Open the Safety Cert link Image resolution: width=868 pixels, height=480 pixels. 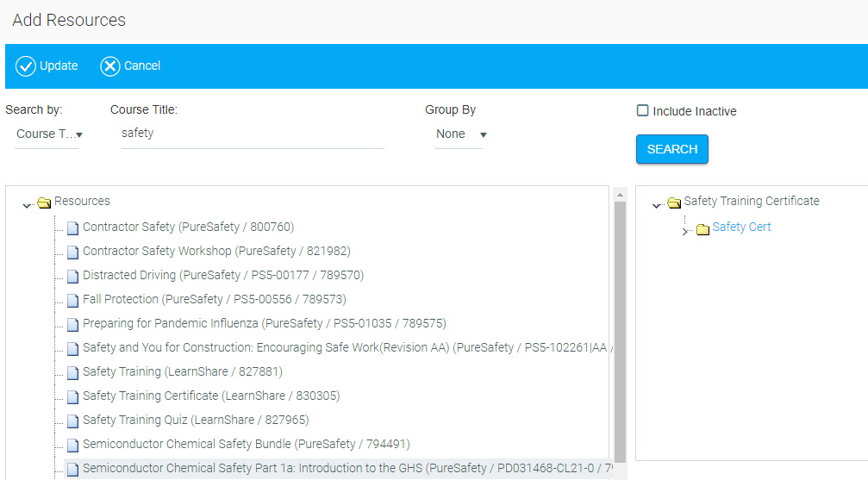tap(741, 228)
